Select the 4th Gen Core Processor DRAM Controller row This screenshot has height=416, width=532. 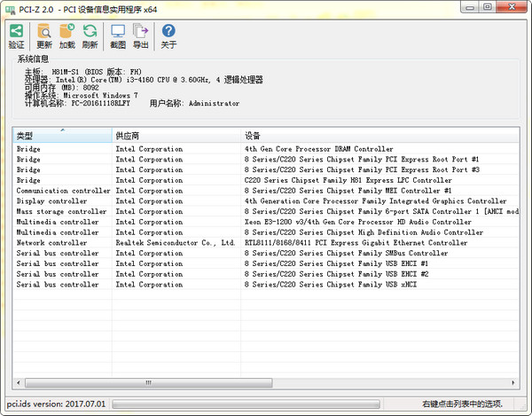[x=266, y=149]
